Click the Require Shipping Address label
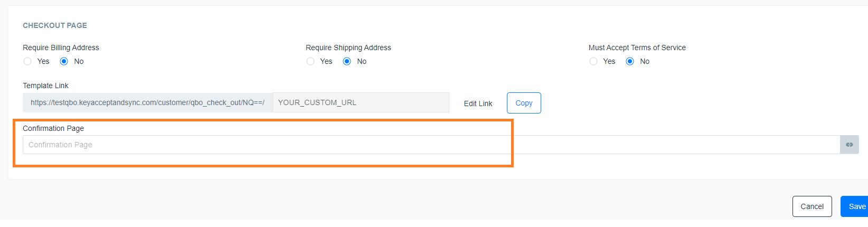Viewport: 868px width, 227px height. click(348, 48)
